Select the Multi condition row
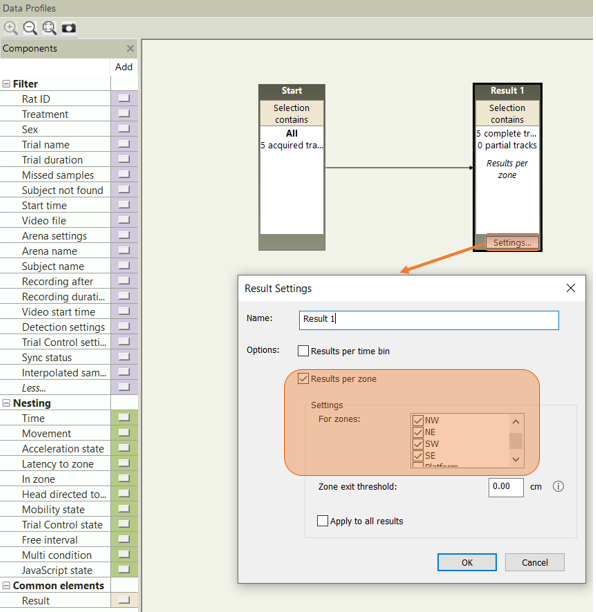The height and width of the screenshot is (612, 596). (55, 555)
